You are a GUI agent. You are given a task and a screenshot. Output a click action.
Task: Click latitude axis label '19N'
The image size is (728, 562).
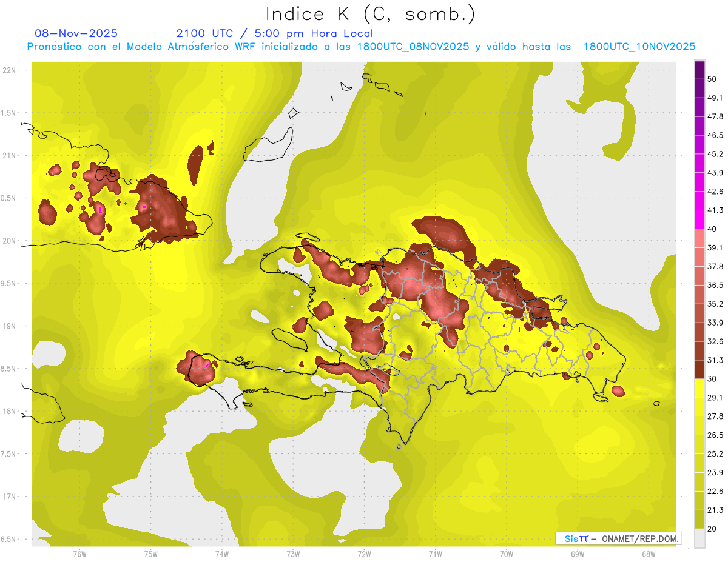[9, 326]
